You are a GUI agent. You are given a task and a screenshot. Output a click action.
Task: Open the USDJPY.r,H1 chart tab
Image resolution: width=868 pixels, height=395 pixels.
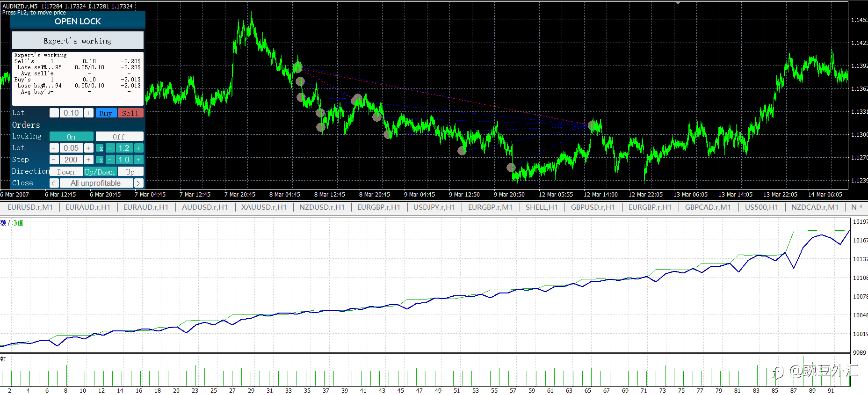pyautogui.click(x=434, y=207)
